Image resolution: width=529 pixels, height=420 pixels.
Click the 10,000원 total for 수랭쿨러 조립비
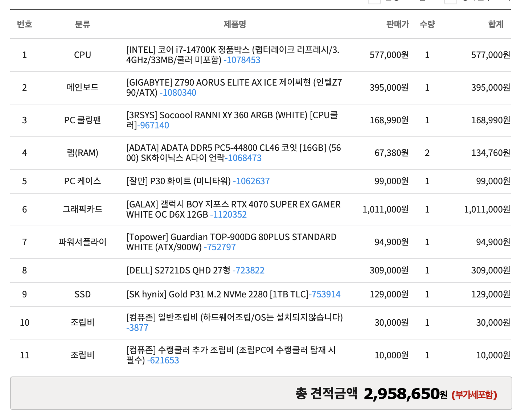(x=493, y=355)
